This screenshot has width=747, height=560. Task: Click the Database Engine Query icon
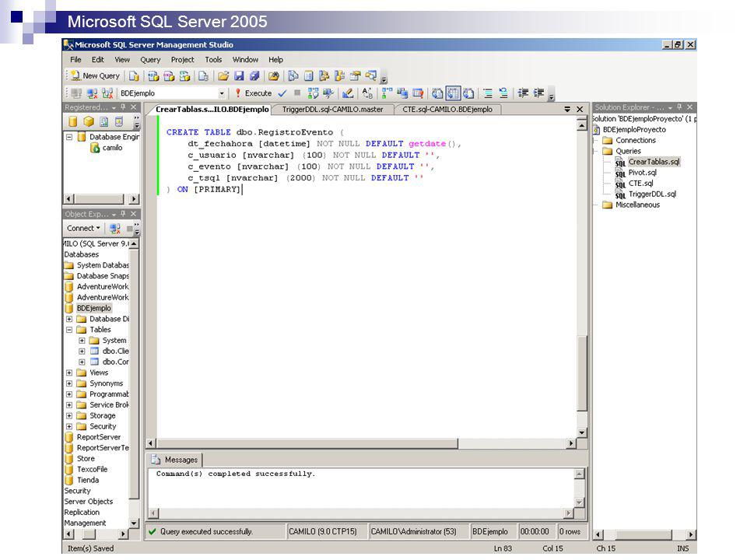click(x=134, y=75)
